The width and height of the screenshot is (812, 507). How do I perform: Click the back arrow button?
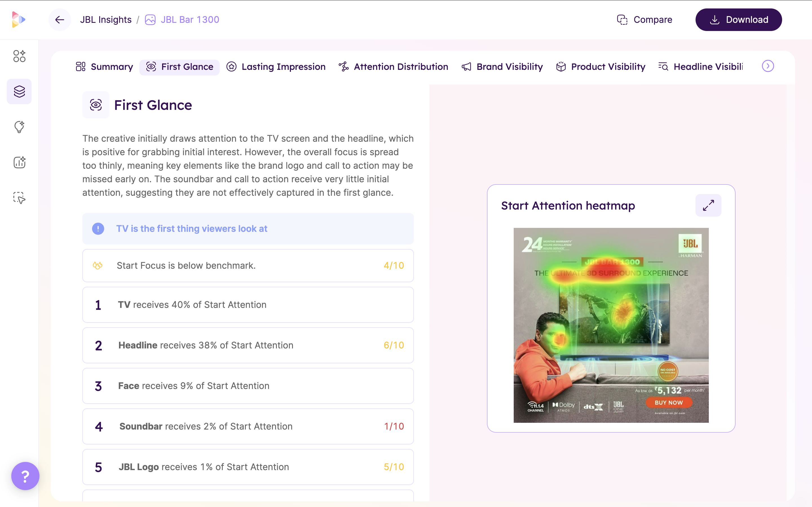[60, 20]
